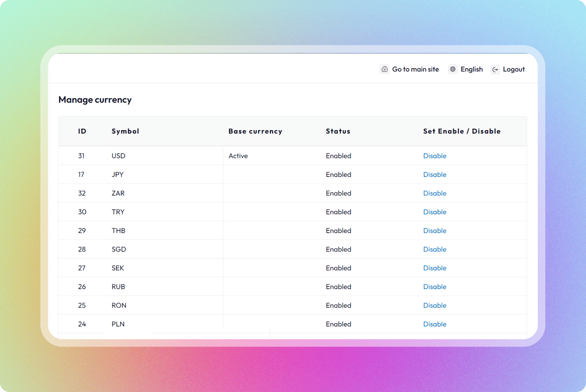Click ID 25 in the table
Viewport: 586px width, 392px height.
click(82, 305)
